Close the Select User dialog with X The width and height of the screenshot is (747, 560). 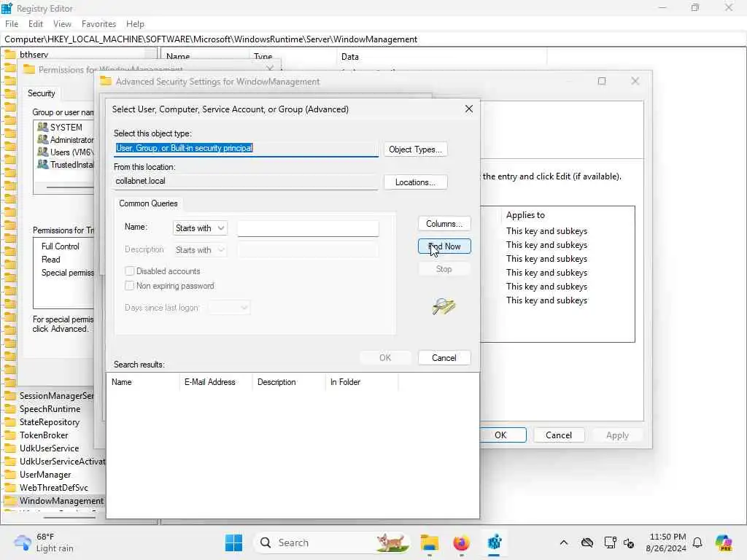[469, 109]
